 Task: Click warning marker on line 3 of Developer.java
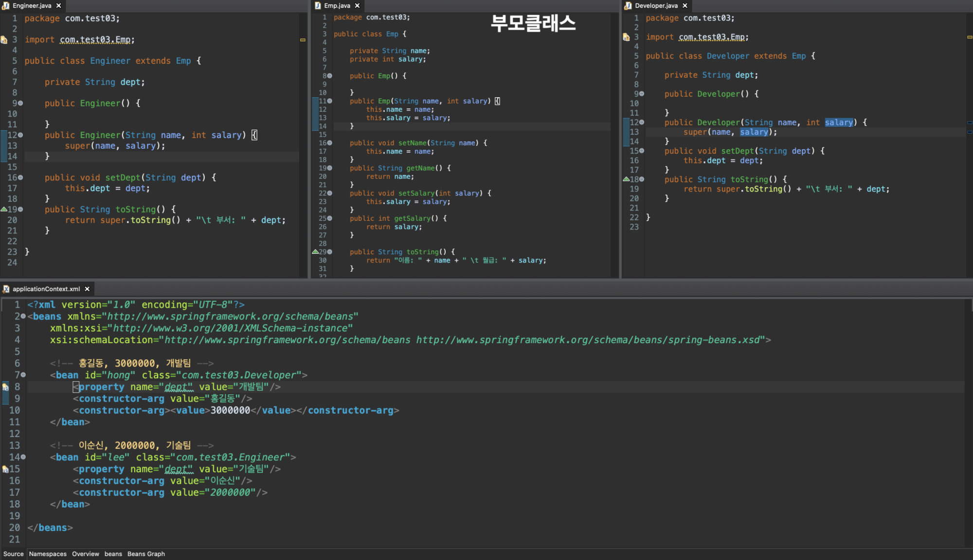coord(626,37)
